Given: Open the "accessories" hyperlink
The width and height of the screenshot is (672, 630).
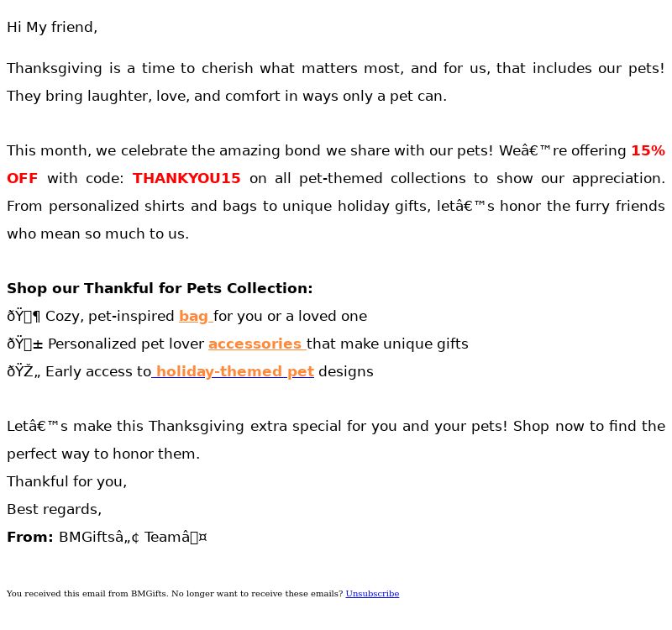Looking at the screenshot, I should coord(255,344).
